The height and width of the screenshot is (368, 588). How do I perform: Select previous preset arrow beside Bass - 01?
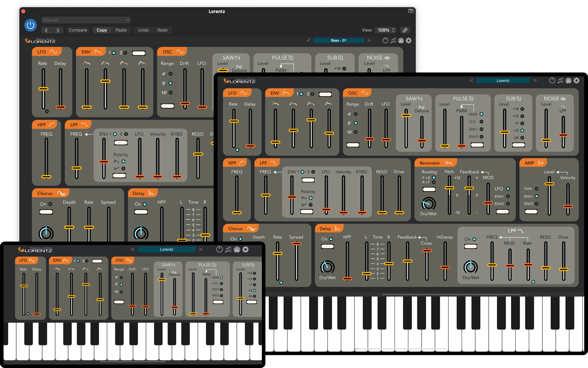(x=308, y=40)
